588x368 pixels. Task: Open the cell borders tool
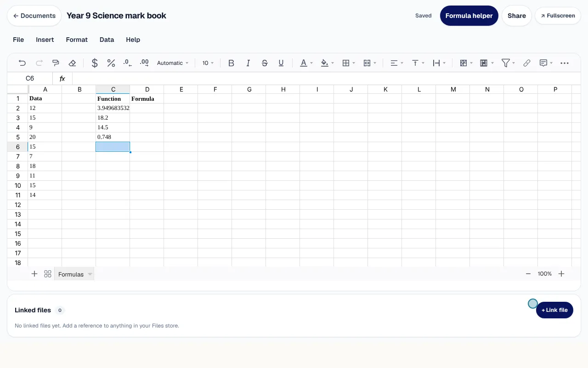click(x=346, y=63)
